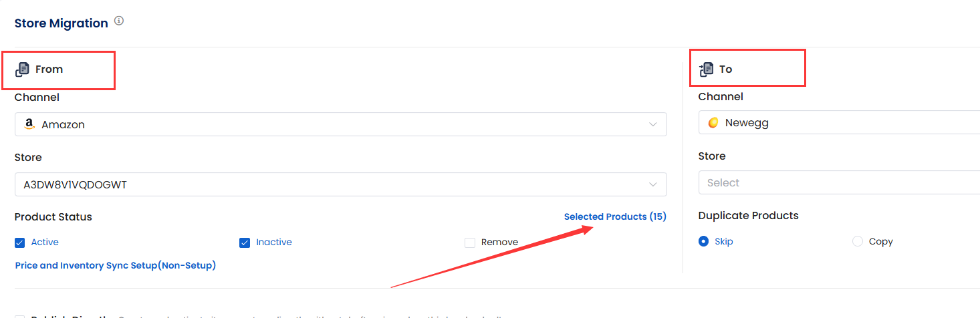Select the Skip duplicate products option

[x=703, y=241]
